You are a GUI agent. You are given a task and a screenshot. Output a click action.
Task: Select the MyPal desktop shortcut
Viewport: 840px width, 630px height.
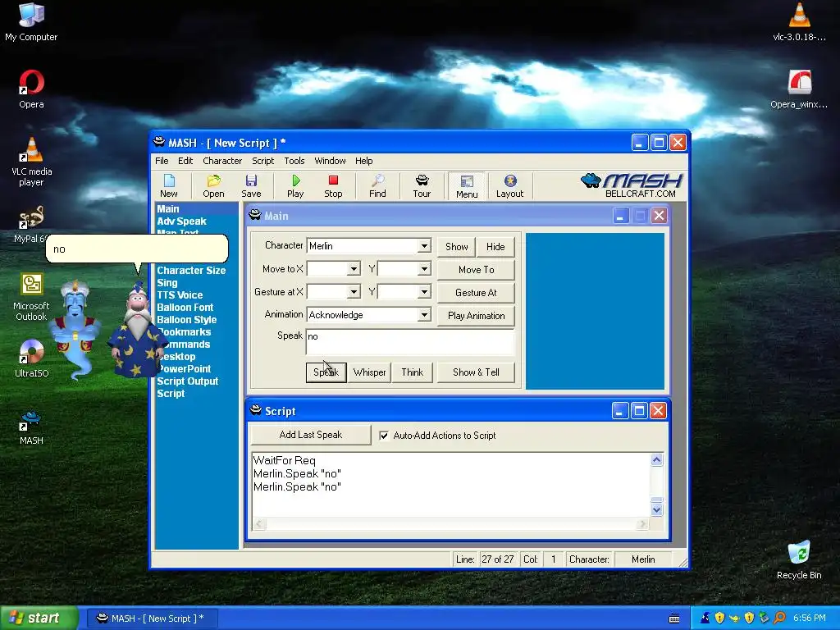31,224
